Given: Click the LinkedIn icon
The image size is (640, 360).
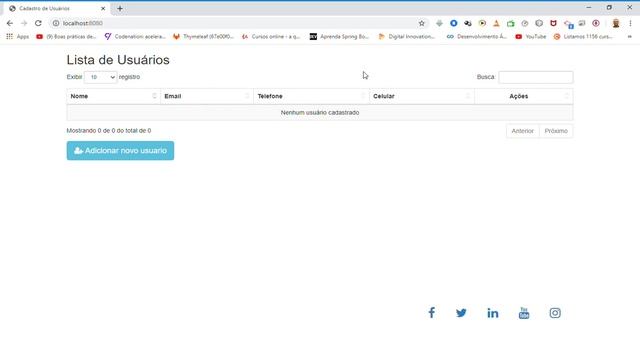Looking at the screenshot, I should [493, 313].
